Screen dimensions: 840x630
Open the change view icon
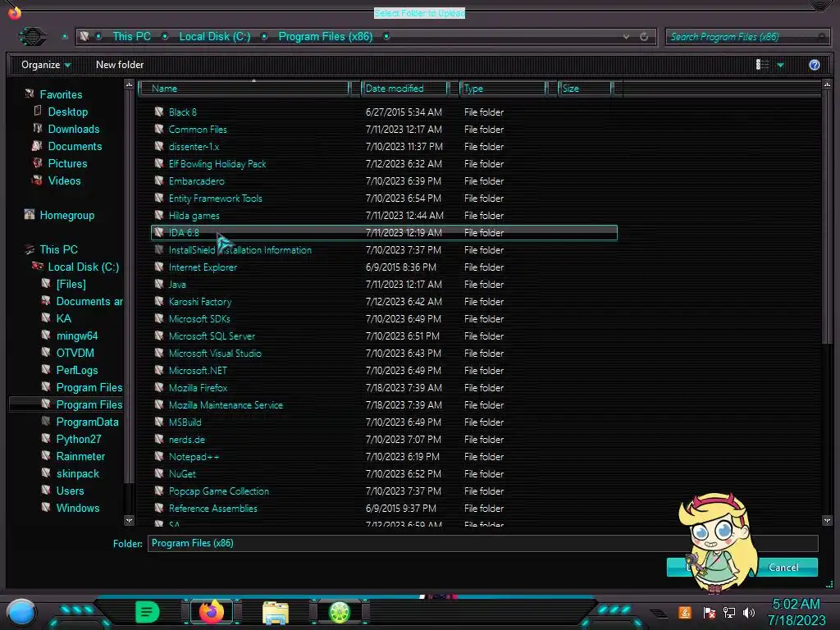click(762, 65)
